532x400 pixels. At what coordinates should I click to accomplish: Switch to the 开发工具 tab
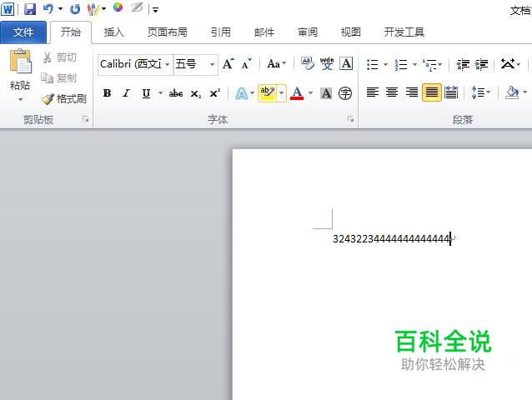point(404,32)
